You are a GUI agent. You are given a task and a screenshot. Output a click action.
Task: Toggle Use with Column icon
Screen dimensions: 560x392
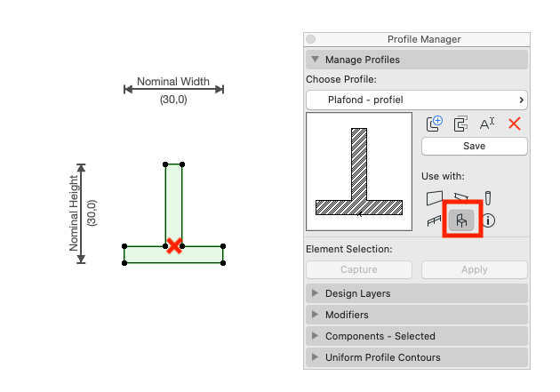[x=488, y=198]
